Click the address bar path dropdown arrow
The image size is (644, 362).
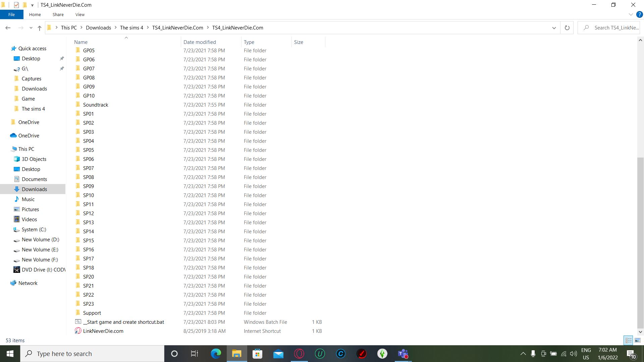554,28
